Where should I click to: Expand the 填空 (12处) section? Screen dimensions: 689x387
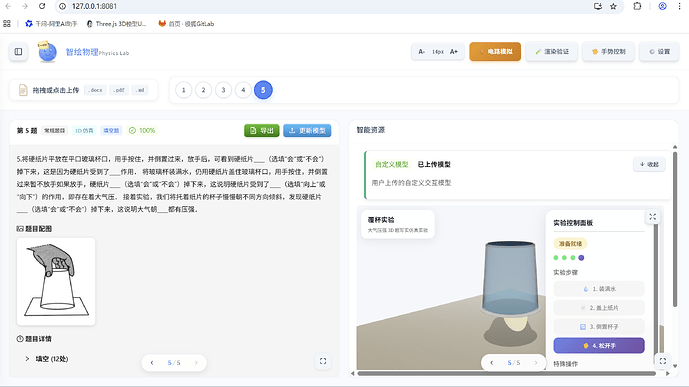click(x=47, y=359)
